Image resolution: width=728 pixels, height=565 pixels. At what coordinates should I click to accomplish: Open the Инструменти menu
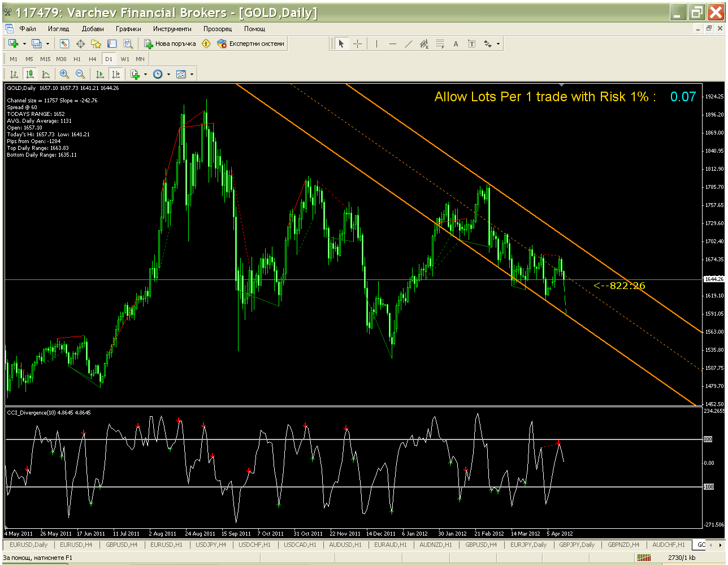click(172, 29)
